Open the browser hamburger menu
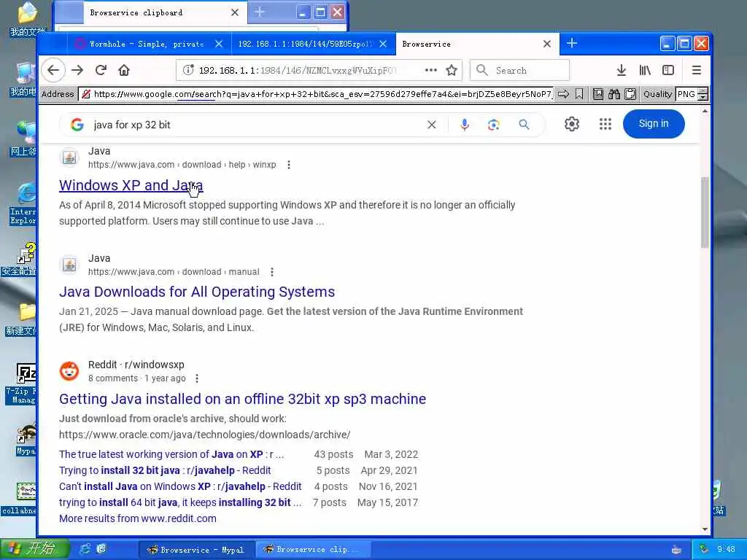This screenshot has height=560, width=747. (697, 71)
